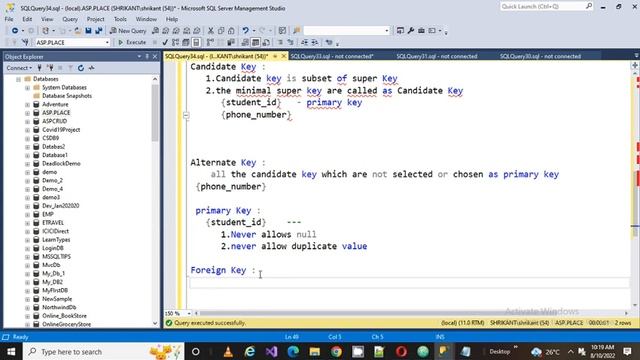Screen dimensions: 640x360
Task: Click the New Query toolbar button
Action: 128,31
